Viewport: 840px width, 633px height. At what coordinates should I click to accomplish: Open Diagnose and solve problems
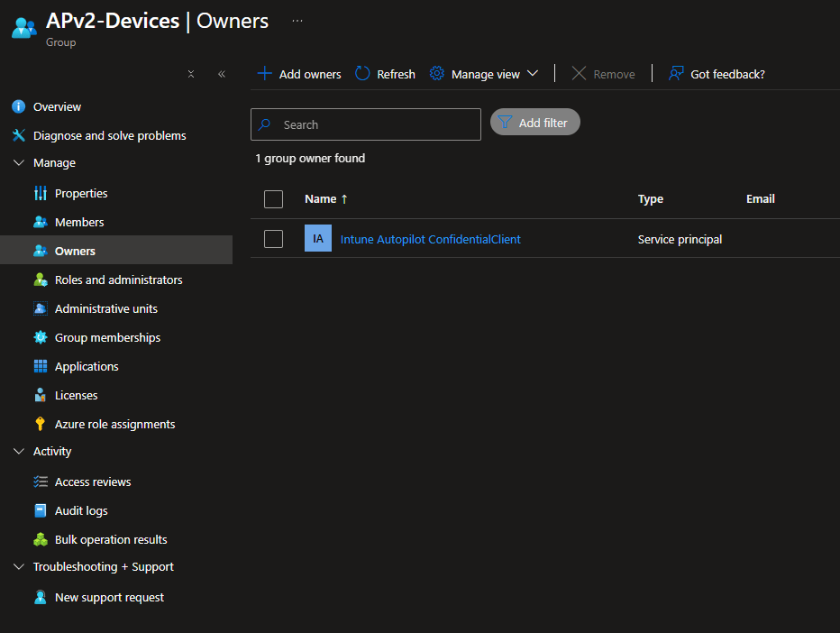(x=109, y=135)
